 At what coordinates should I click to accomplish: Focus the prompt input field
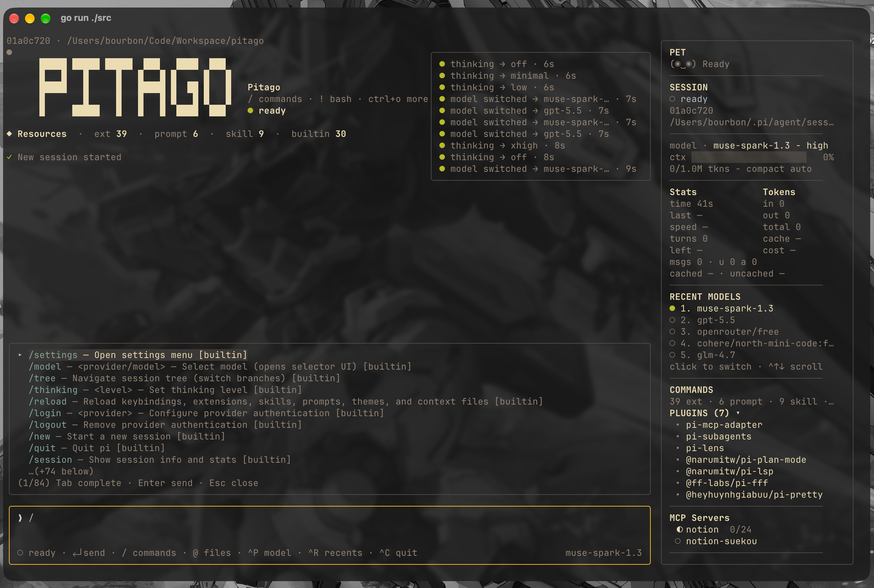(329, 518)
